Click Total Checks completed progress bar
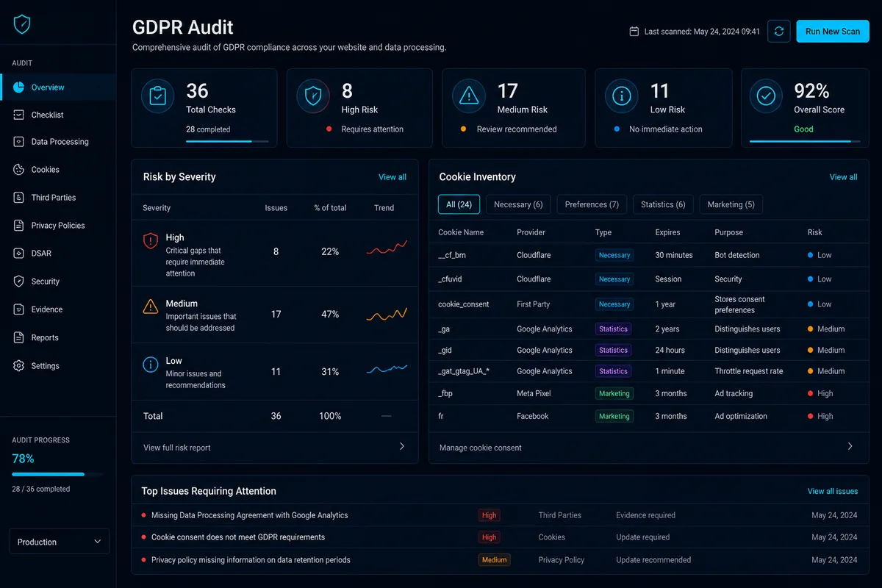Screen dimensions: 882x588 point(227,140)
